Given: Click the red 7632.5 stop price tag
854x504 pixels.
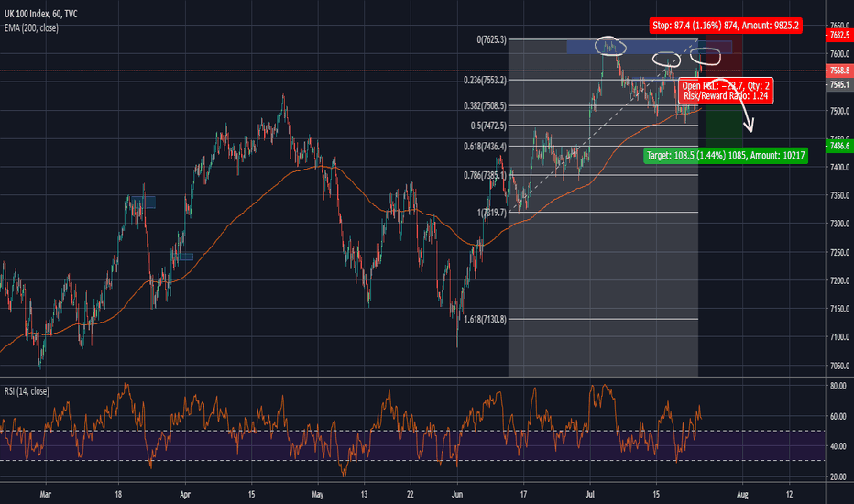Looking at the screenshot, I should (839, 35).
